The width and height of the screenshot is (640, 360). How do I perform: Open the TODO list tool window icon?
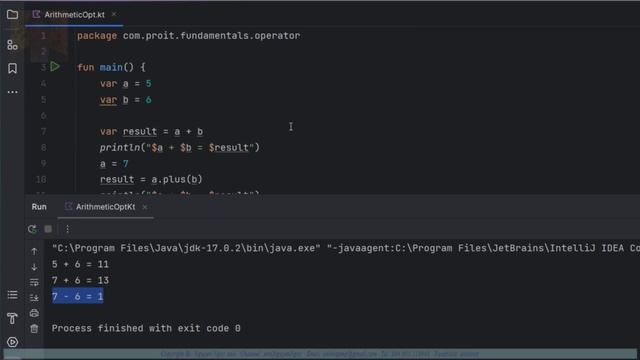click(12, 295)
